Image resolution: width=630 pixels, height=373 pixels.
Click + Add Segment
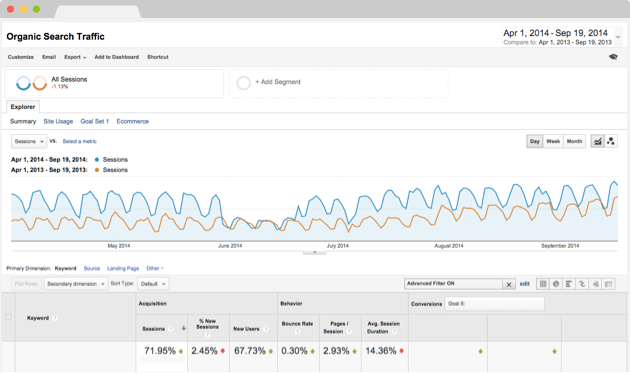278,82
